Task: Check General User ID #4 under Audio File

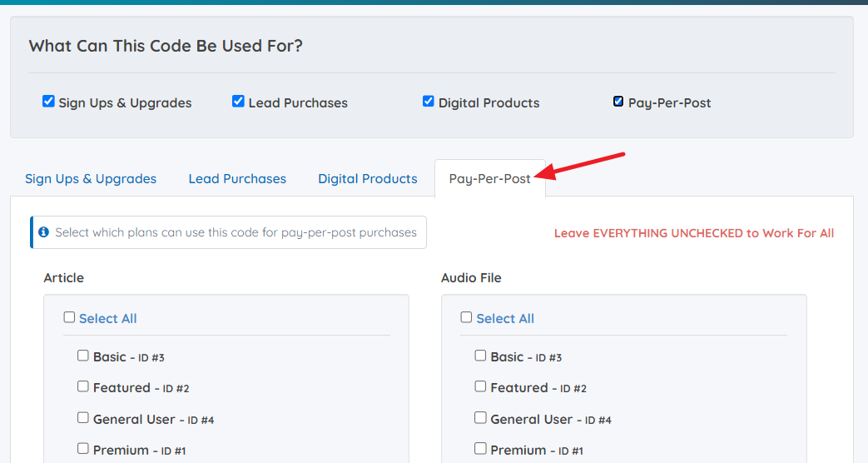Action: click(x=480, y=417)
